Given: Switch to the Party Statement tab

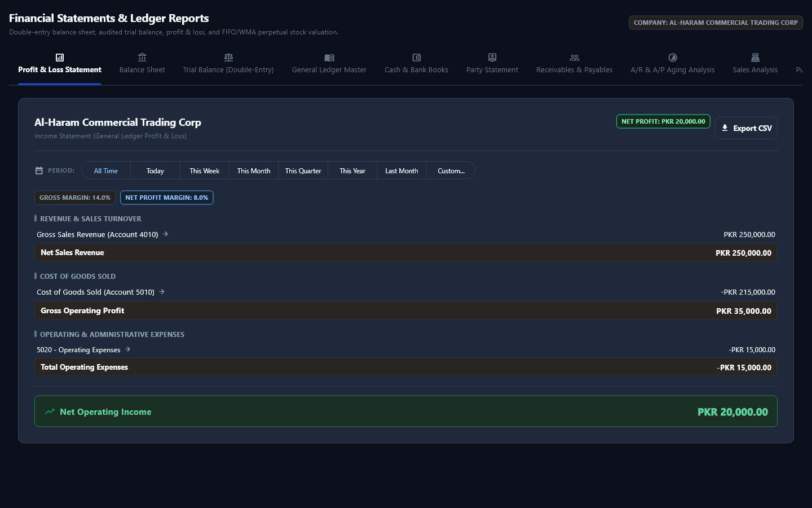Looking at the screenshot, I should click(492, 65).
